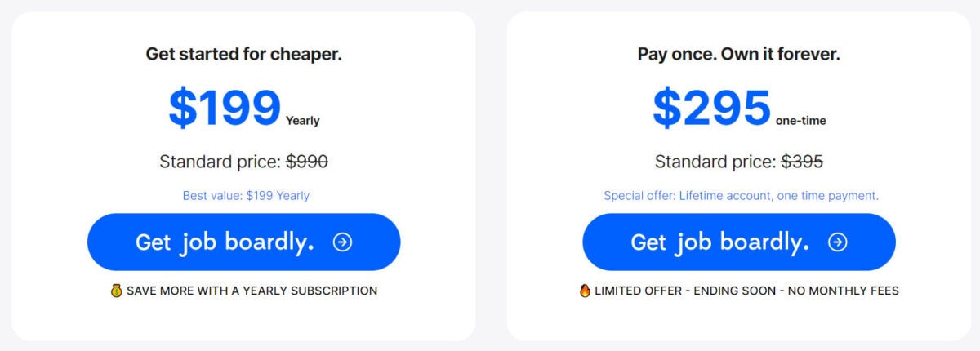Click Standard price label in lifetime card

point(715,162)
